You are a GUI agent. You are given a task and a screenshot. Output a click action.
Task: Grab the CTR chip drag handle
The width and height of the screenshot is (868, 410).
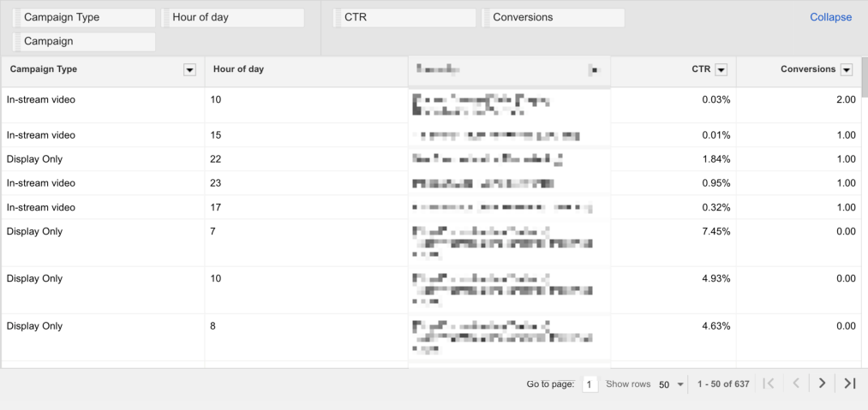pyautogui.click(x=338, y=18)
